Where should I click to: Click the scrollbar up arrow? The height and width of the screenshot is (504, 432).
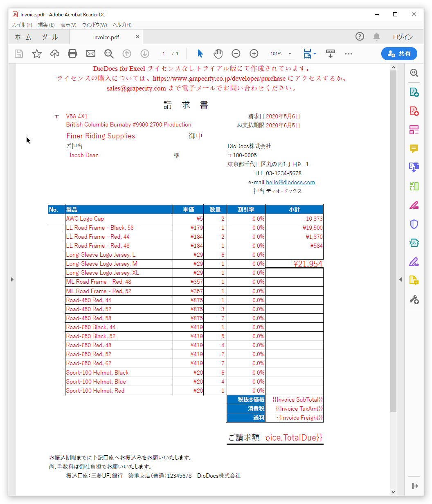click(x=393, y=67)
